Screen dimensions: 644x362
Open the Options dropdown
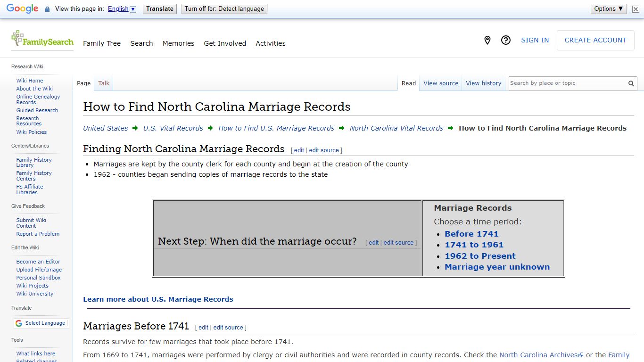[x=608, y=8]
